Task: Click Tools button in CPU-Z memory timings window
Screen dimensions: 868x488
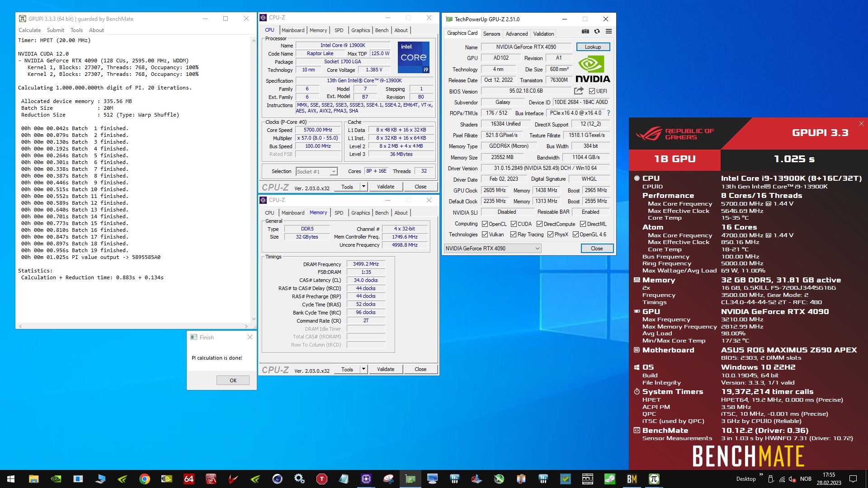Action: tap(347, 369)
